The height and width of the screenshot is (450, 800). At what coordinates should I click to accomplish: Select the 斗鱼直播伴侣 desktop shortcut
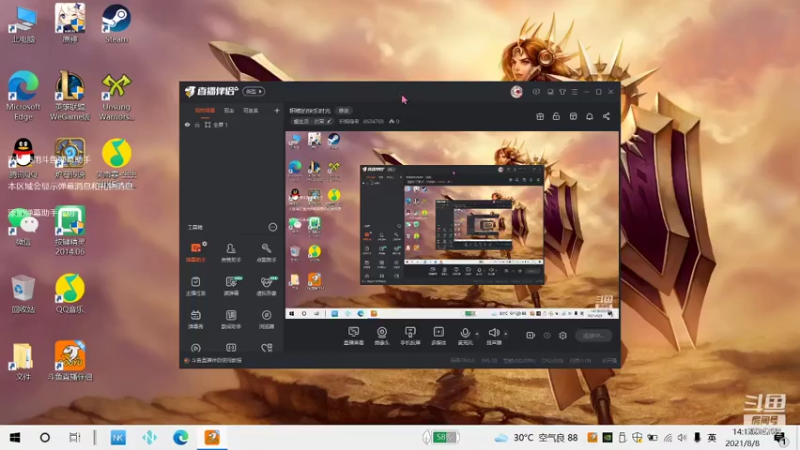70,361
